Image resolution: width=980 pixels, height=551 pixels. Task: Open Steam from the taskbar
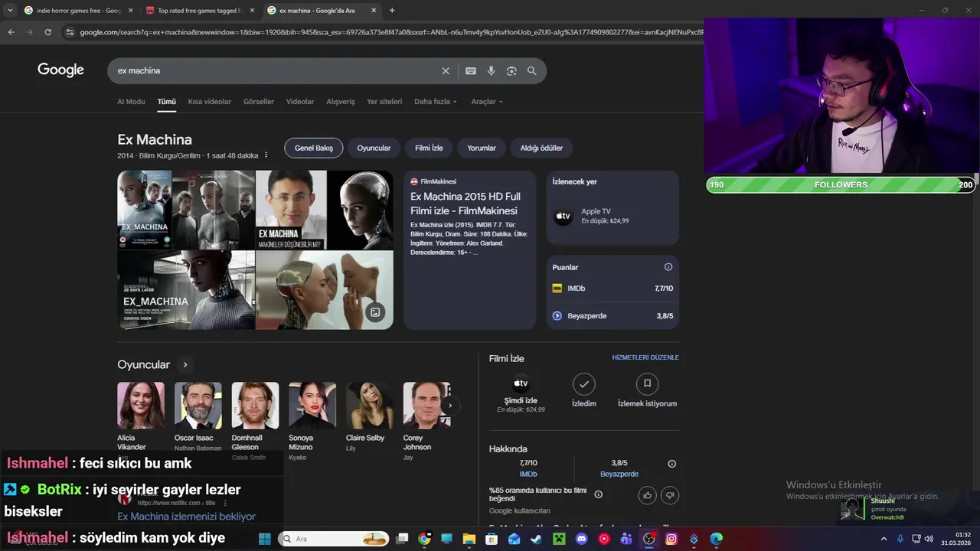pyautogui.click(x=536, y=539)
